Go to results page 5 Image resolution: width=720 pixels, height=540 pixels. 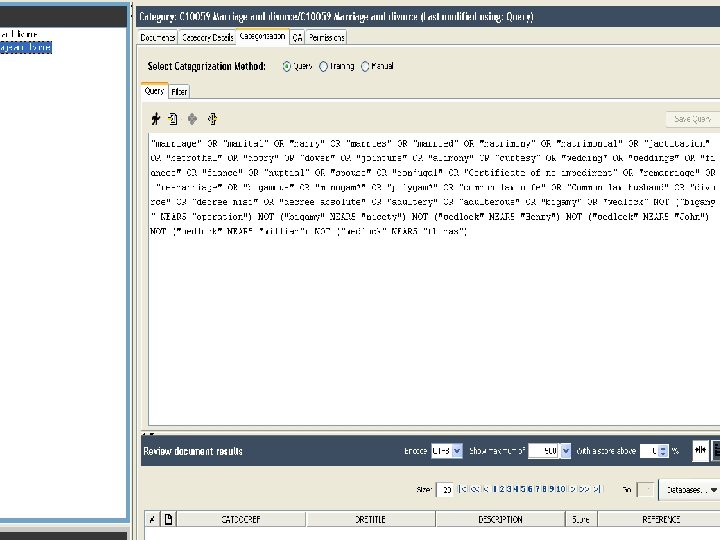pos(523,489)
